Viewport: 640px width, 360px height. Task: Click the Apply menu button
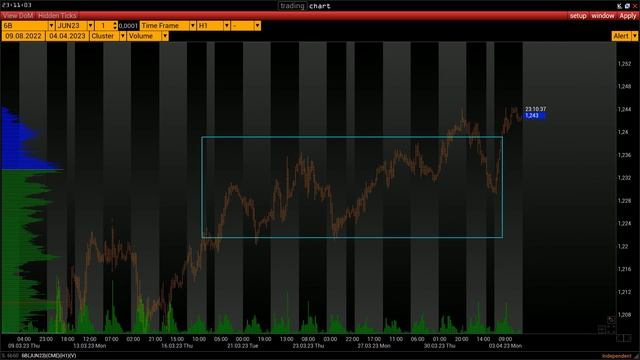(628, 16)
